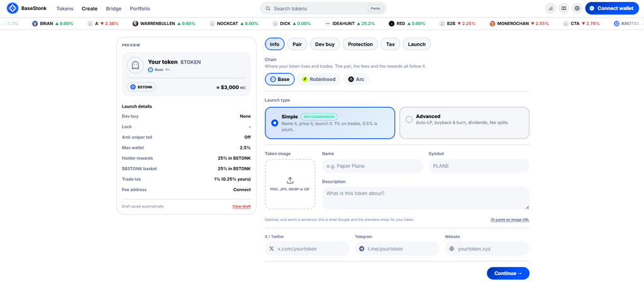
Task: Open the settings gear icon
Action: pyautogui.click(x=577, y=8)
